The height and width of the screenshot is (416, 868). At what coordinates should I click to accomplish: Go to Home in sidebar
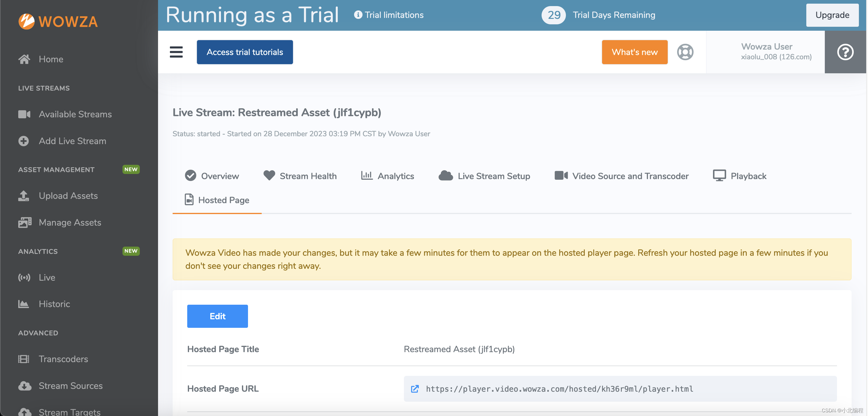click(x=51, y=59)
